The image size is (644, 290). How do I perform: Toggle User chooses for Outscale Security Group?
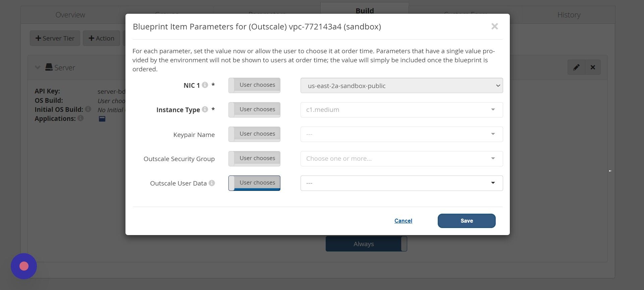[x=254, y=159]
